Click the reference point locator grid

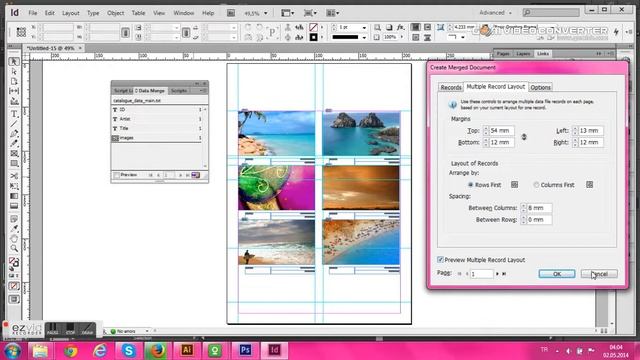pyautogui.click(x=21, y=32)
